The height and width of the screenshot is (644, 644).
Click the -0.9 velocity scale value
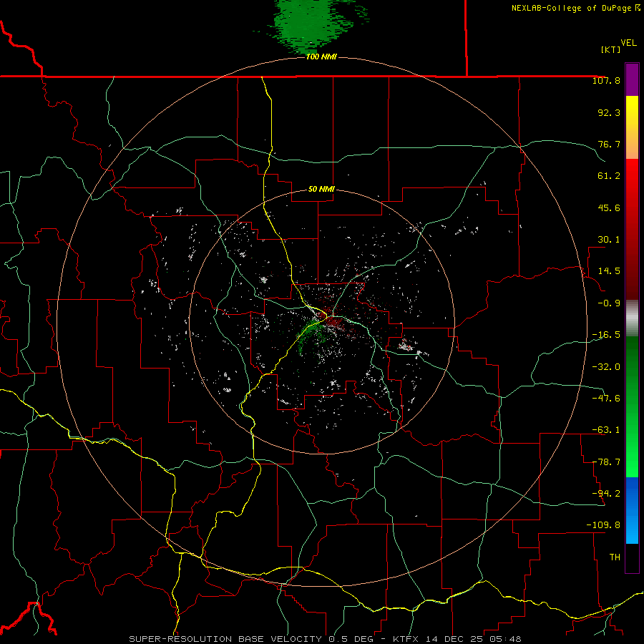point(609,303)
